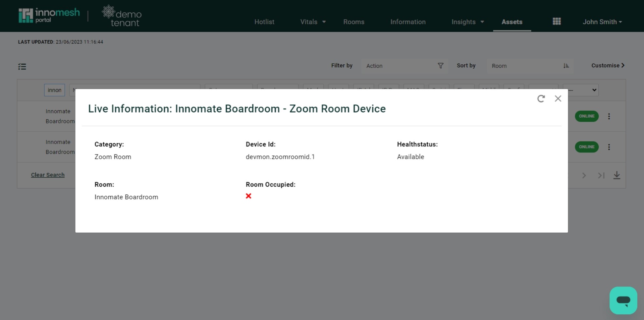Click the red Room Occupied cross
Image resolution: width=644 pixels, height=320 pixels.
point(249,196)
